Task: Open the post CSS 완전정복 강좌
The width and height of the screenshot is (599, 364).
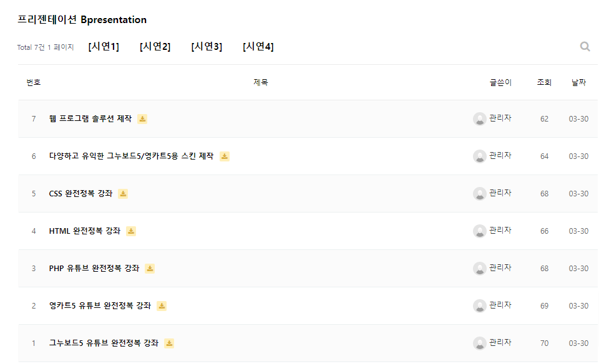Action: click(80, 194)
